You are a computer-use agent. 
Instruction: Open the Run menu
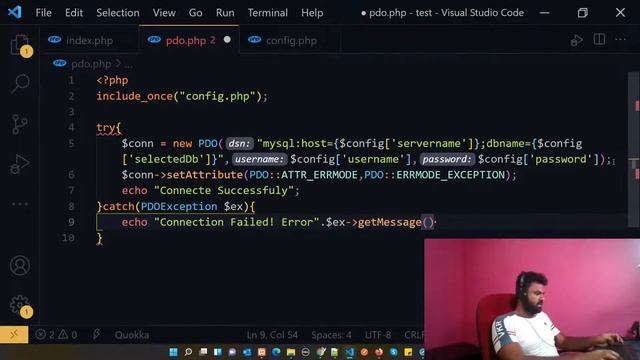point(225,13)
